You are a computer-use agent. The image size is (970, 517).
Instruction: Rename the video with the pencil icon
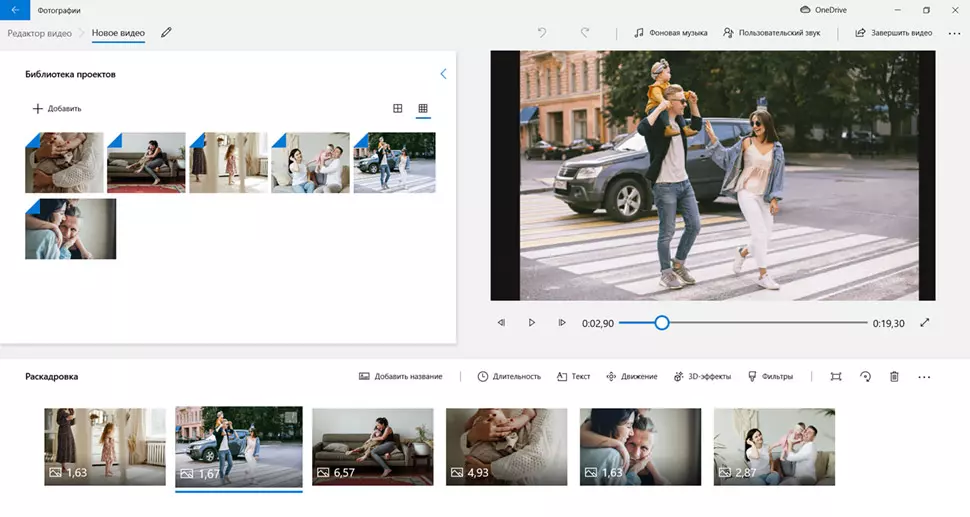[x=166, y=33]
